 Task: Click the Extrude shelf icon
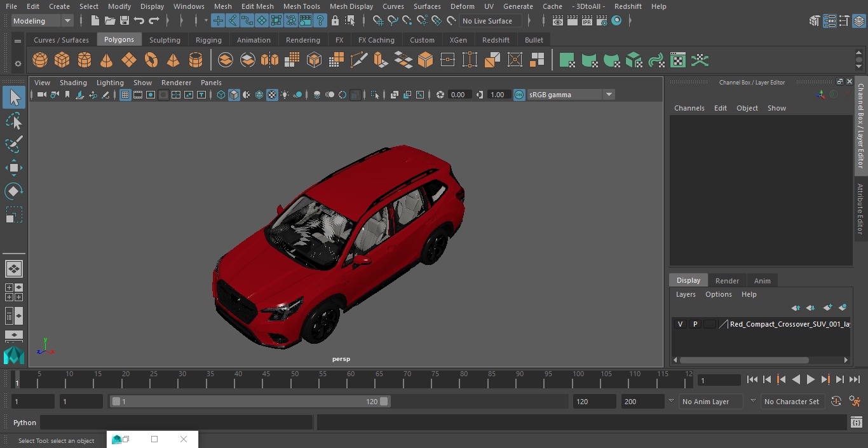coord(381,60)
